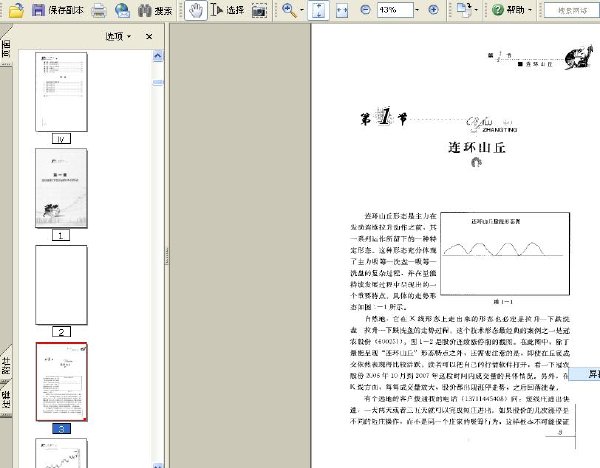Select the page 1 chapter cover thumbnail
This screenshot has width=600, height=468.
coord(61,188)
